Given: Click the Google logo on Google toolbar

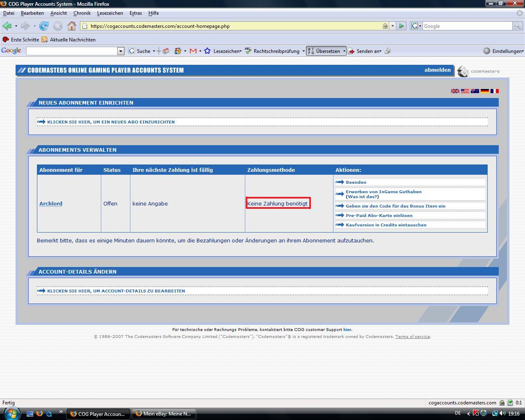Looking at the screenshot, I should pos(11,51).
